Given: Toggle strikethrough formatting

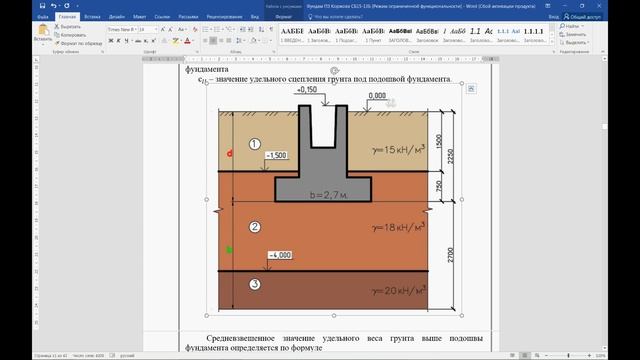Looking at the screenshot, I should [138, 40].
